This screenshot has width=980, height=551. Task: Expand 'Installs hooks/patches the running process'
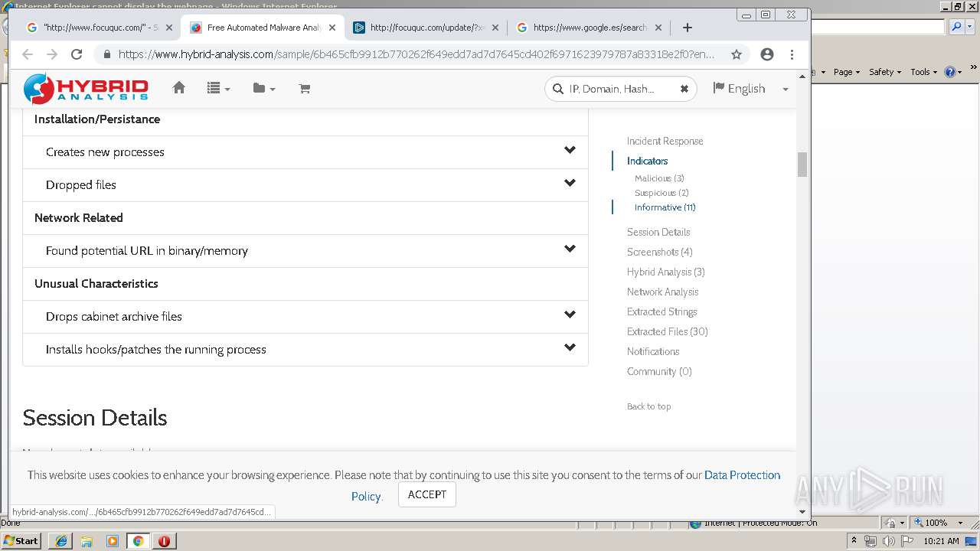pos(305,350)
